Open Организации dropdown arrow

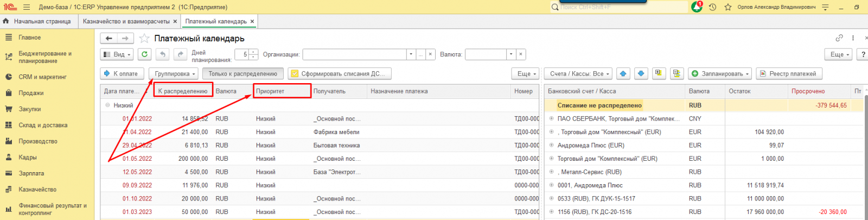411,54
